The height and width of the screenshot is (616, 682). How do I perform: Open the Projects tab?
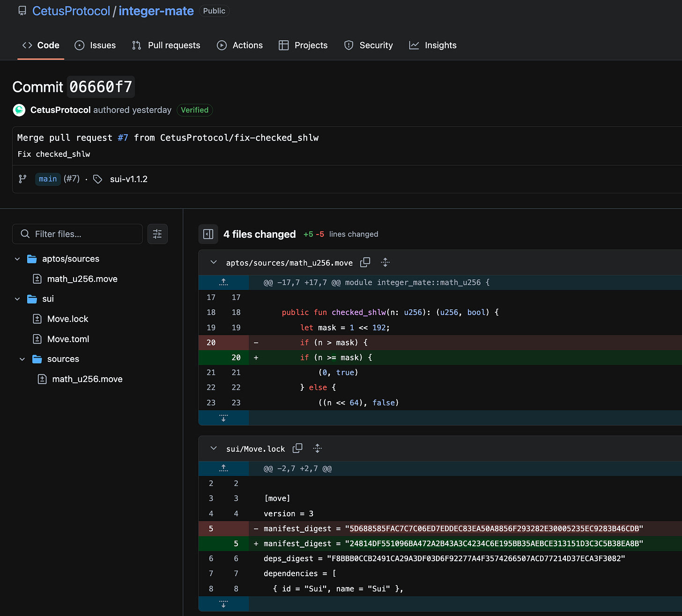(303, 45)
